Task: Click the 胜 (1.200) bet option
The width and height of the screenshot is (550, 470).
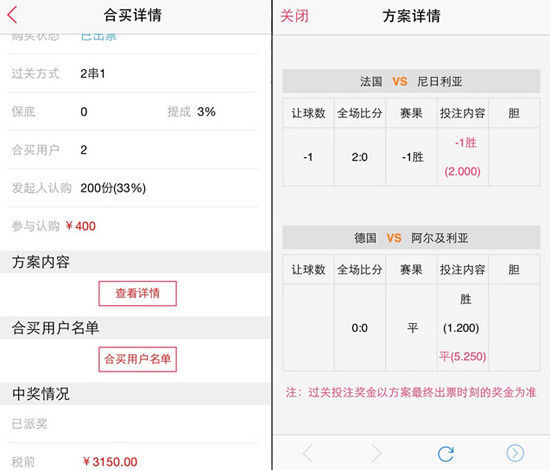Action: pos(462,314)
